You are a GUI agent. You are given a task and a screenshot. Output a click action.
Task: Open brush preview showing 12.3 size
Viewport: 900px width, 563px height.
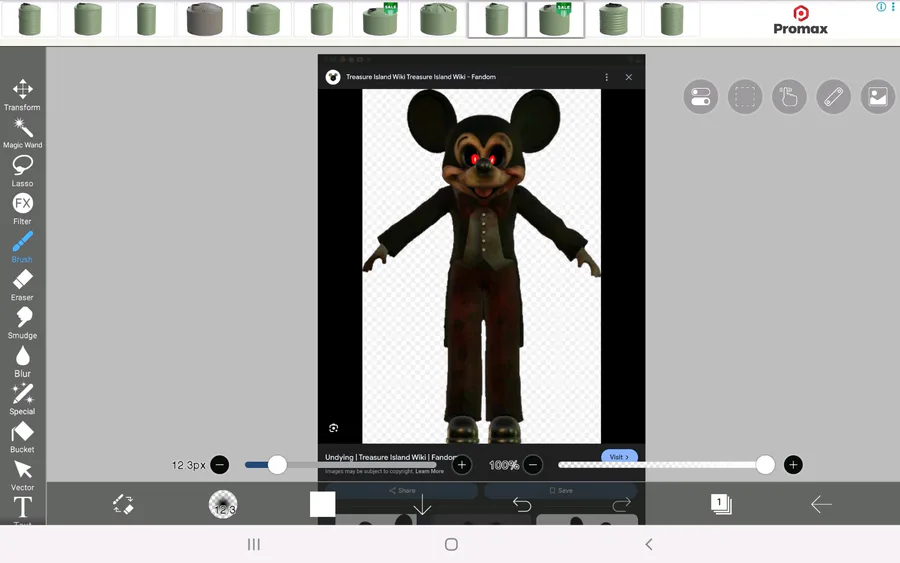click(x=223, y=504)
